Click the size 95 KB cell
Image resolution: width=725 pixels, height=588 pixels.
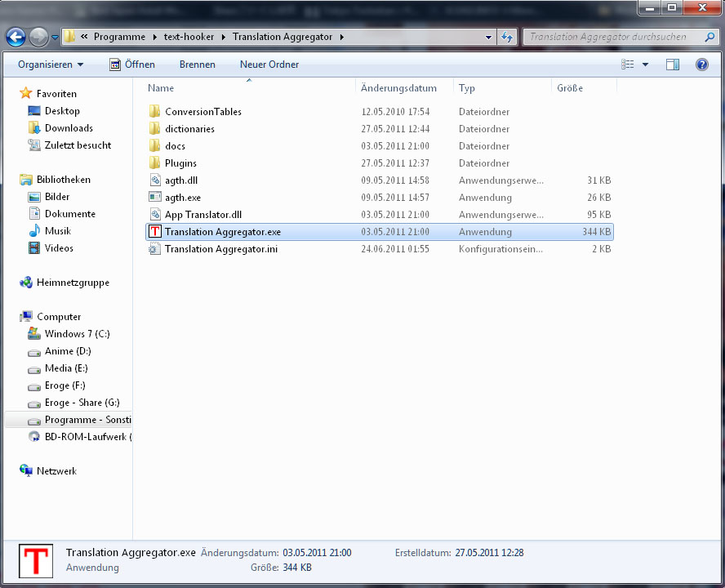598,214
